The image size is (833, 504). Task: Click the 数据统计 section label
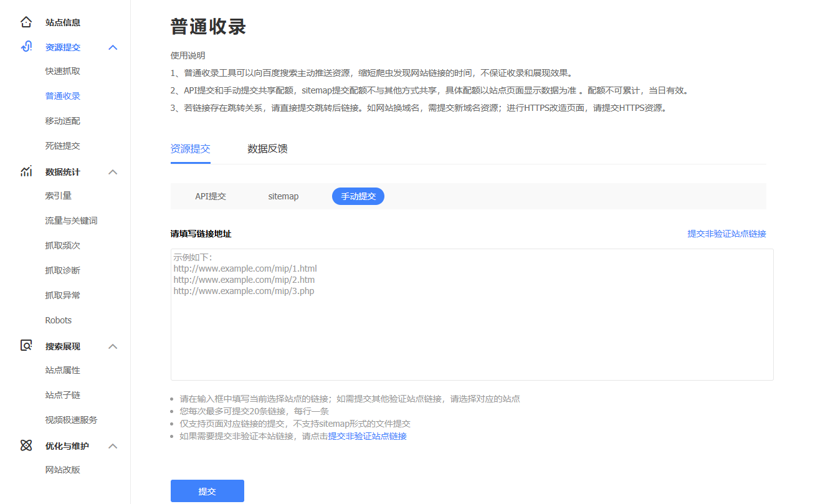pyautogui.click(x=63, y=172)
